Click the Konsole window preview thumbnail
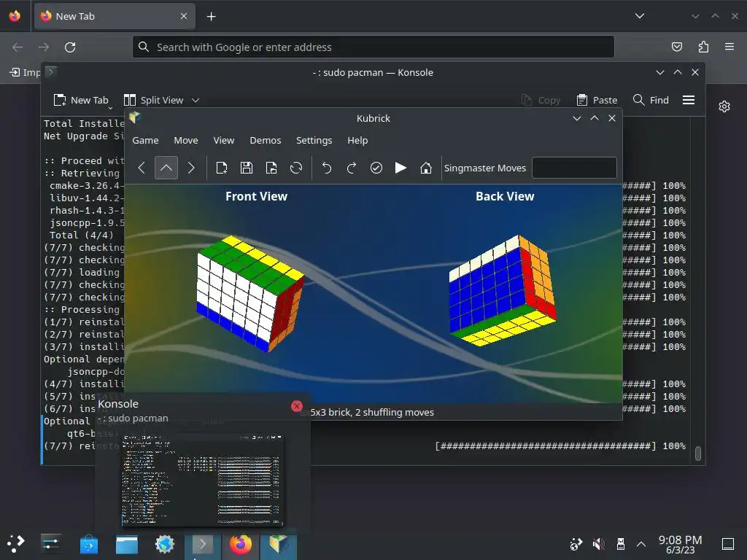Screen dimensions: 747x560 pos(202,480)
